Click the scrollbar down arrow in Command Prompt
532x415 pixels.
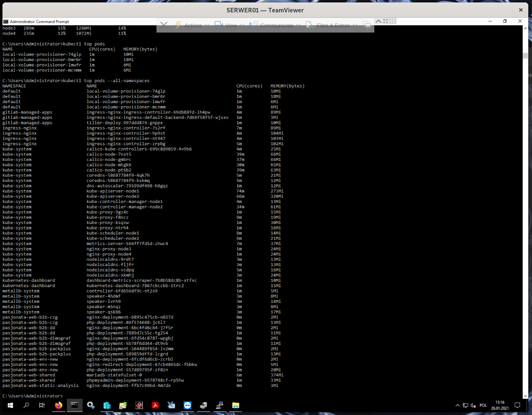coord(525,396)
